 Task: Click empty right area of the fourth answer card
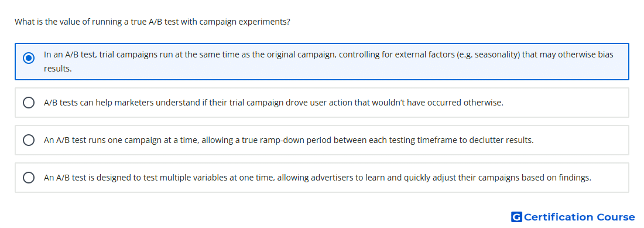pyautogui.click(x=611, y=178)
